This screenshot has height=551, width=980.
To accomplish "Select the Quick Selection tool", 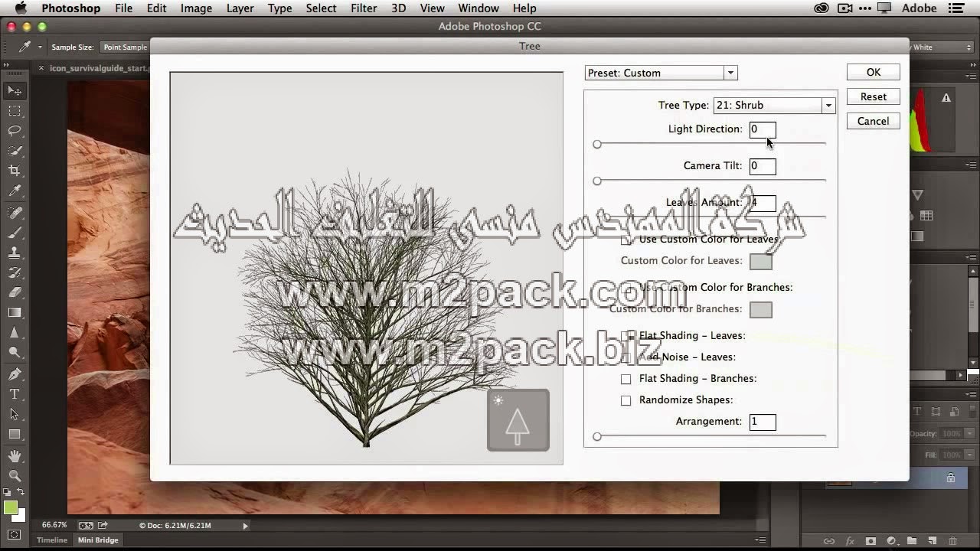I will coord(15,151).
